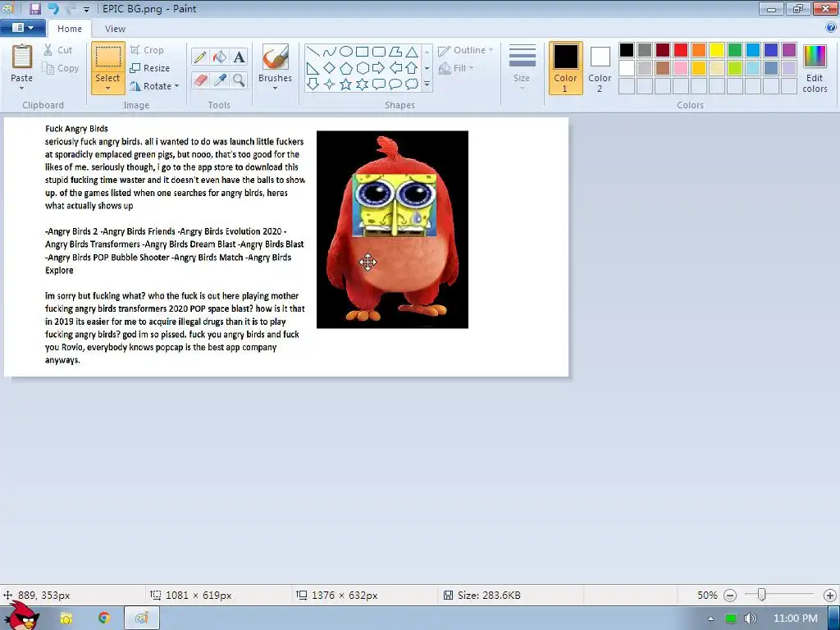Click the Copy button
Image resolution: width=840 pixels, height=630 pixels.
(61, 68)
